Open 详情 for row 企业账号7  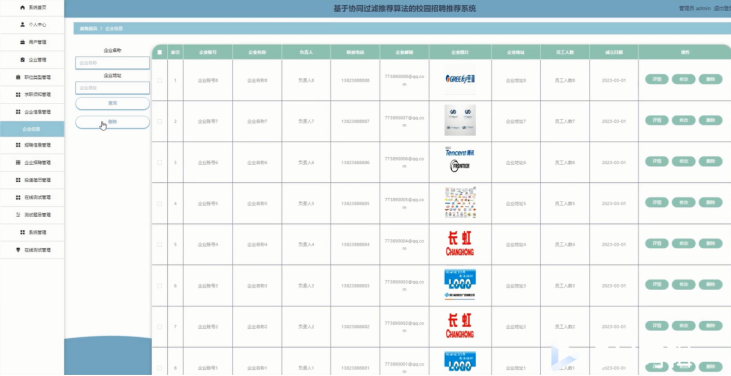pos(657,121)
